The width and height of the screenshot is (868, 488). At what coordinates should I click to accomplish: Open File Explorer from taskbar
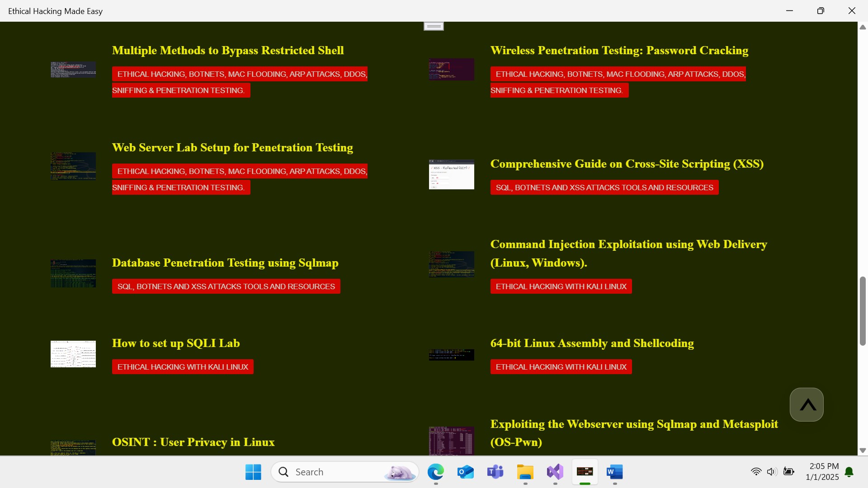point(525,472)
